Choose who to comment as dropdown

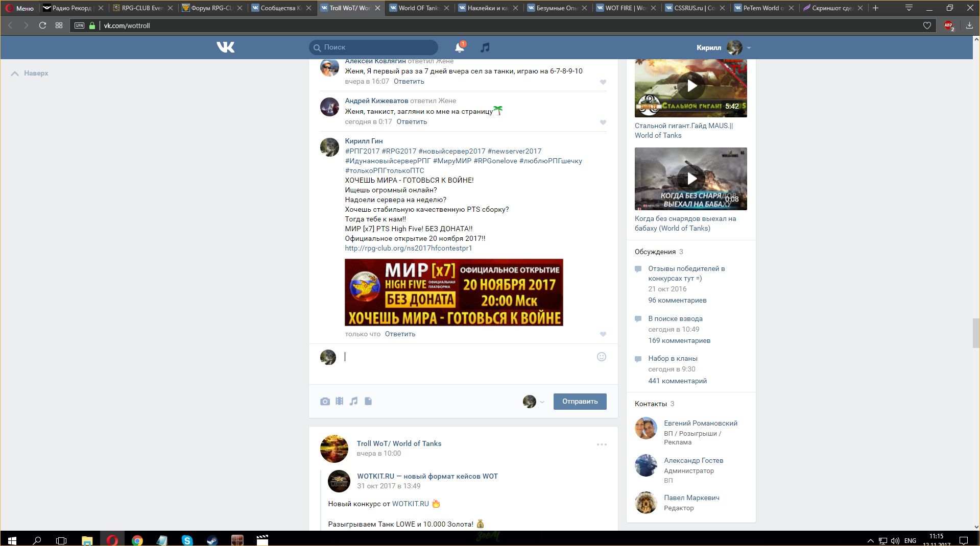534,402
